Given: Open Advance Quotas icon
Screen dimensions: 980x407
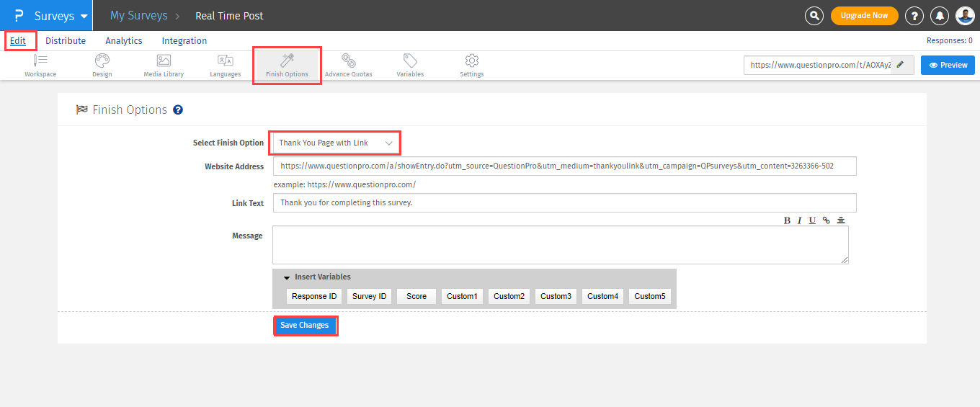Looking at the screenshot, I should (348, 61).
